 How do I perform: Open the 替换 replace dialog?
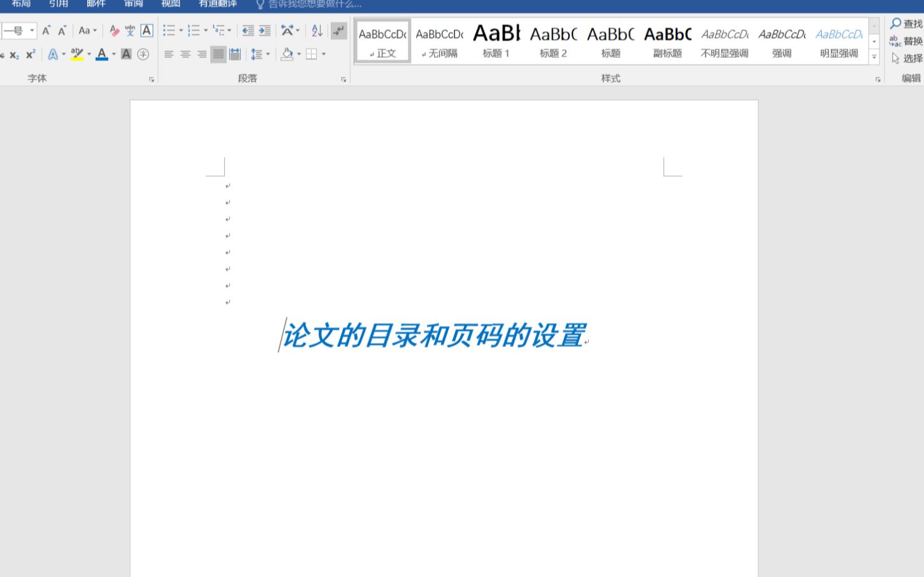[906, 41]
